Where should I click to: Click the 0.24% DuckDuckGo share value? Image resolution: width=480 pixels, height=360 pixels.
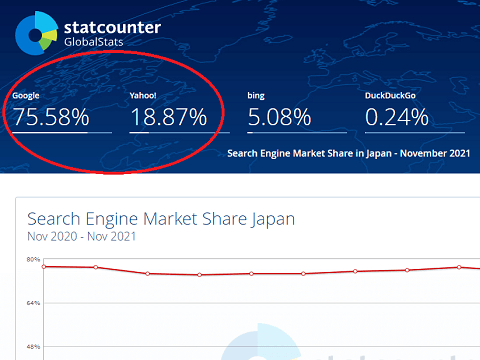[x=397, y=117]
